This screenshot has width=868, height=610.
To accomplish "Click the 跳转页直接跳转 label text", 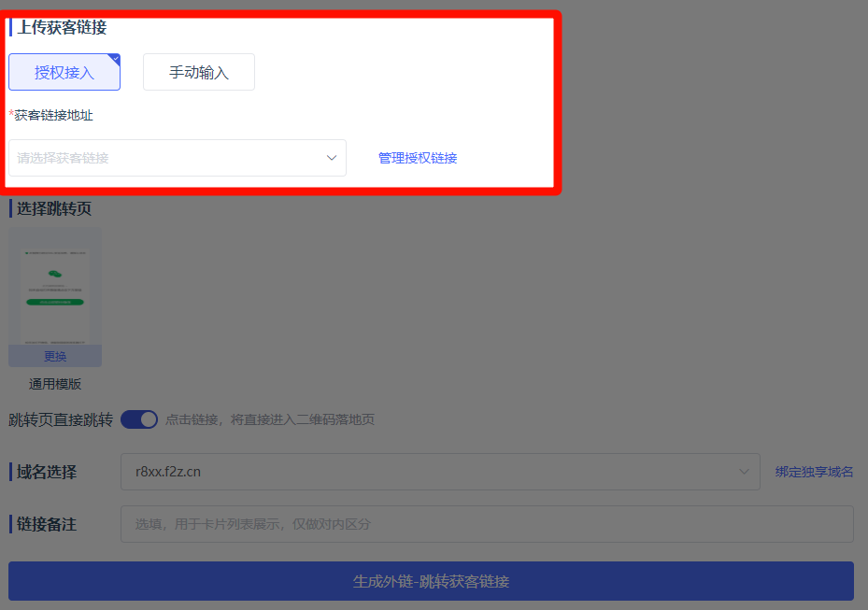I will coord(61,419).
